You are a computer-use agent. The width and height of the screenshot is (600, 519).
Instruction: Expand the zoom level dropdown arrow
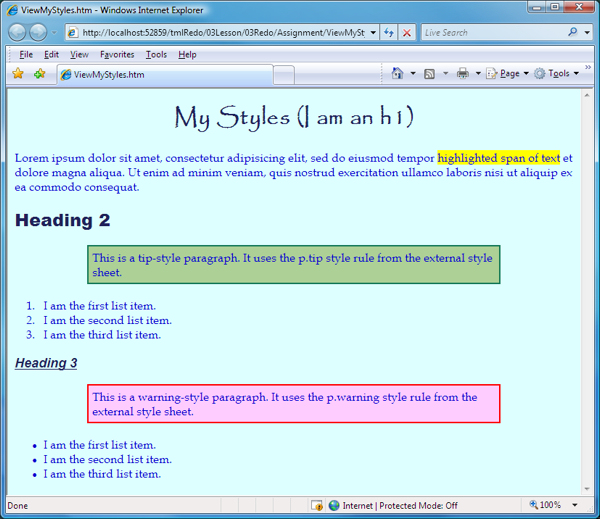pyautogui.click(x=575, y=505)
